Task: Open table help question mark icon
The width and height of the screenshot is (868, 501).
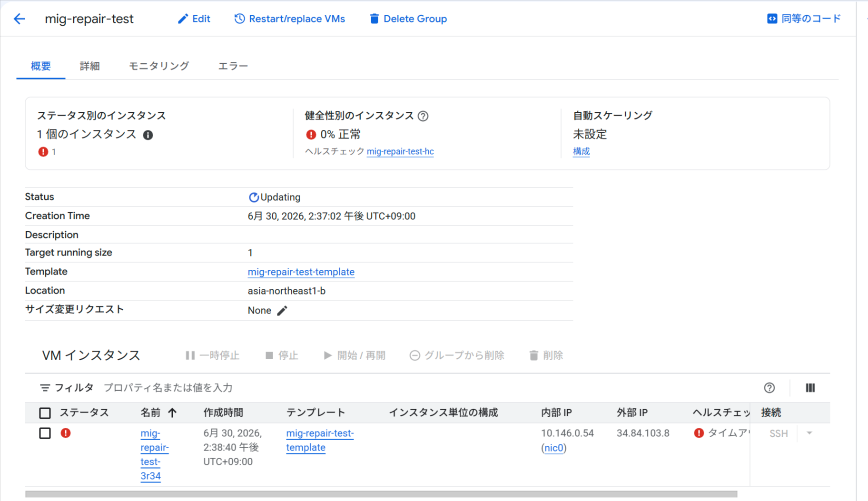Action: click(x=769, y=388)
